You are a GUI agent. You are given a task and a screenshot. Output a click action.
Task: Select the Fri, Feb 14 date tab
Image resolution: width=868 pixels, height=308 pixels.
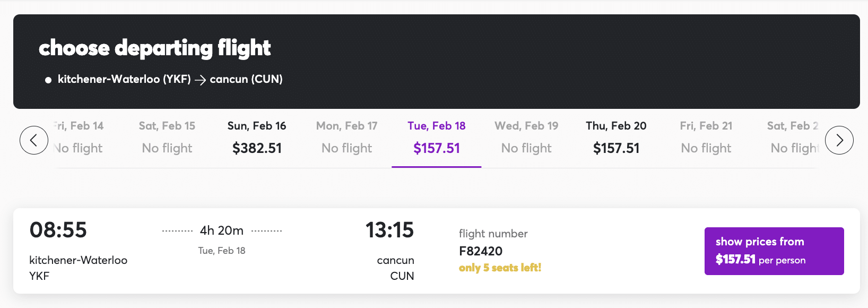click(79, 138)
